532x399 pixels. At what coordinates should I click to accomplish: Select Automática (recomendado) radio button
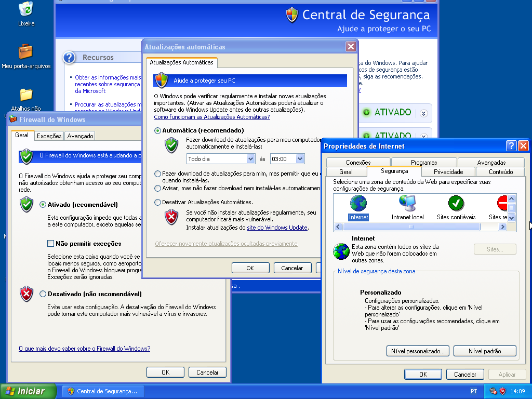[x=157, y=130]
